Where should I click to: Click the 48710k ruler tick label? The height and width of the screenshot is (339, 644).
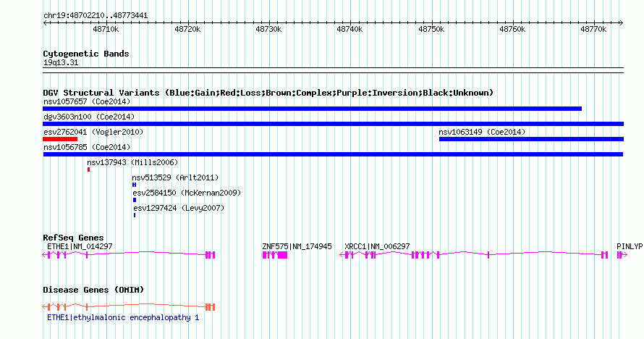(x=106, y=29)
